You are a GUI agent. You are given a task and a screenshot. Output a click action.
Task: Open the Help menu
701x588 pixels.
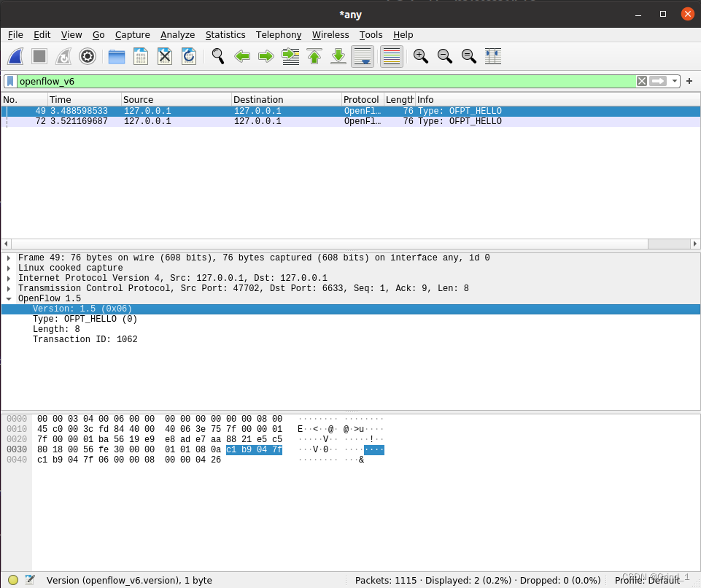tap(403, 35)
